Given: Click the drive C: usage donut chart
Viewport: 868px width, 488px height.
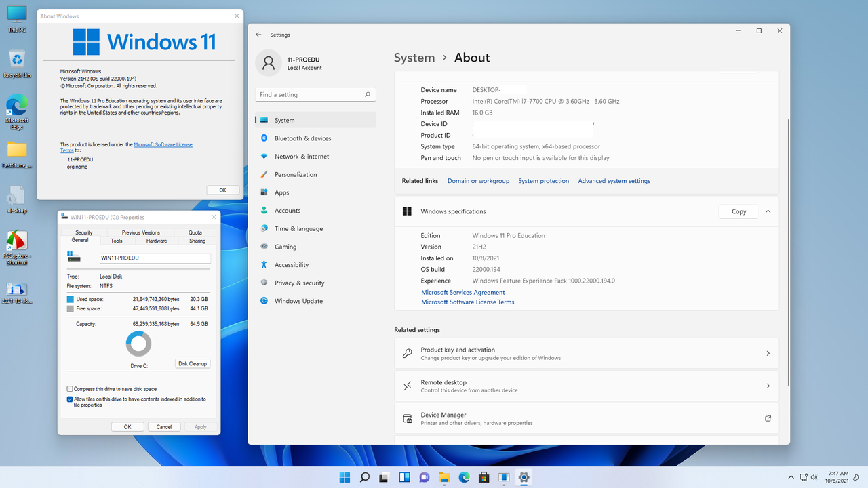Looking at the screenshot, I should click(138, 344).
